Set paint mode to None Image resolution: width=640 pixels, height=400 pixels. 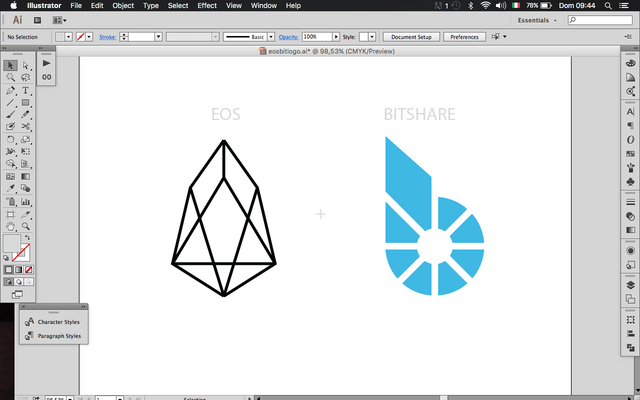pyautogui.click(x=29, y=270)
